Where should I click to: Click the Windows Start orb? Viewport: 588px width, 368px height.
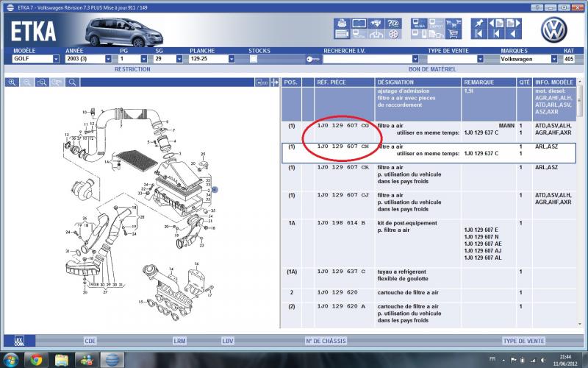11,360
